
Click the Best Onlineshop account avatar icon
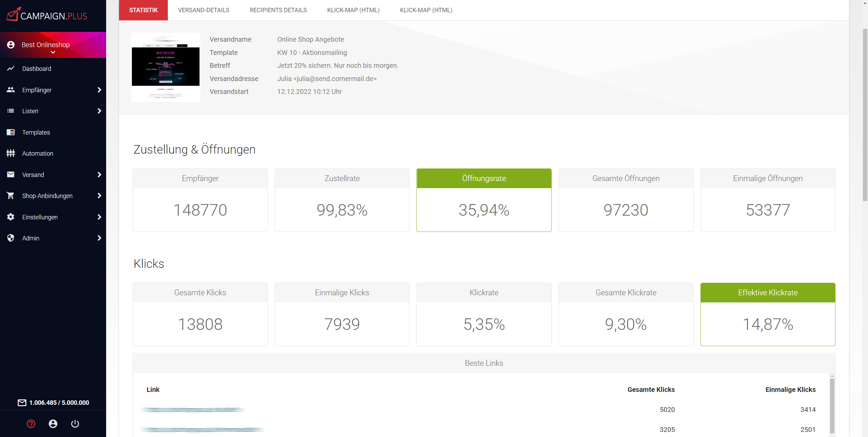click(x=11, y=45)
